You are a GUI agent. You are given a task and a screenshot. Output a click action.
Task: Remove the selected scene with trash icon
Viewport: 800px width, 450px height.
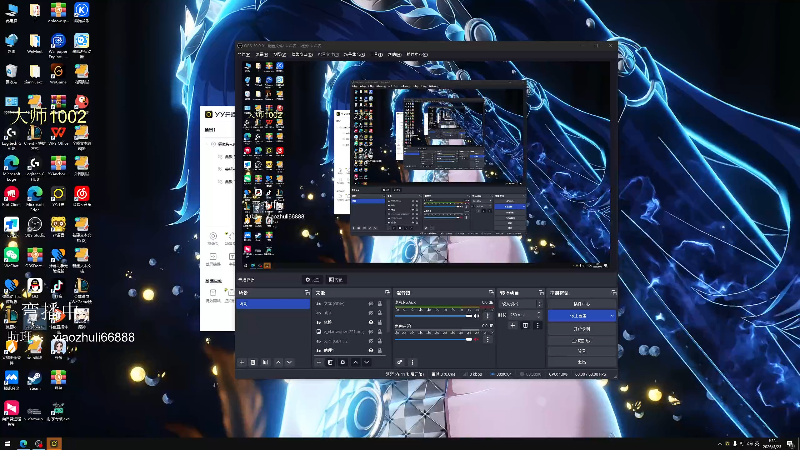254,362
